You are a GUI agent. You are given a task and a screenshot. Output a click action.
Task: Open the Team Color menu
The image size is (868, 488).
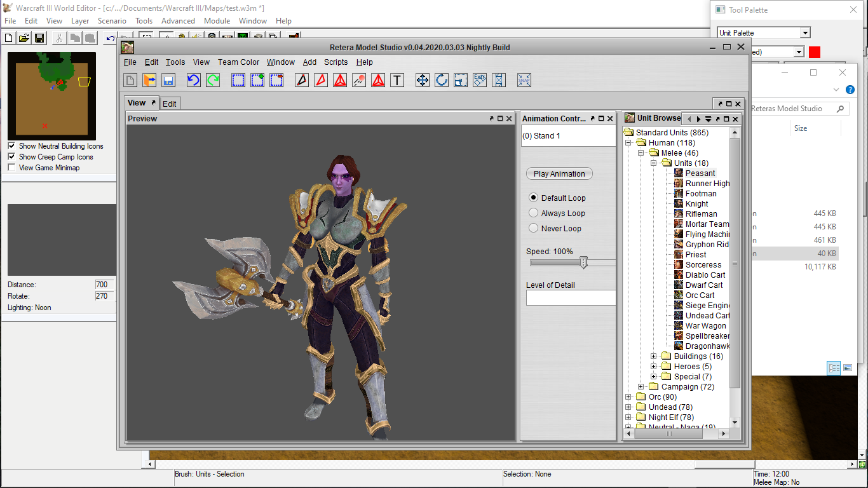(x=238, y=62)
